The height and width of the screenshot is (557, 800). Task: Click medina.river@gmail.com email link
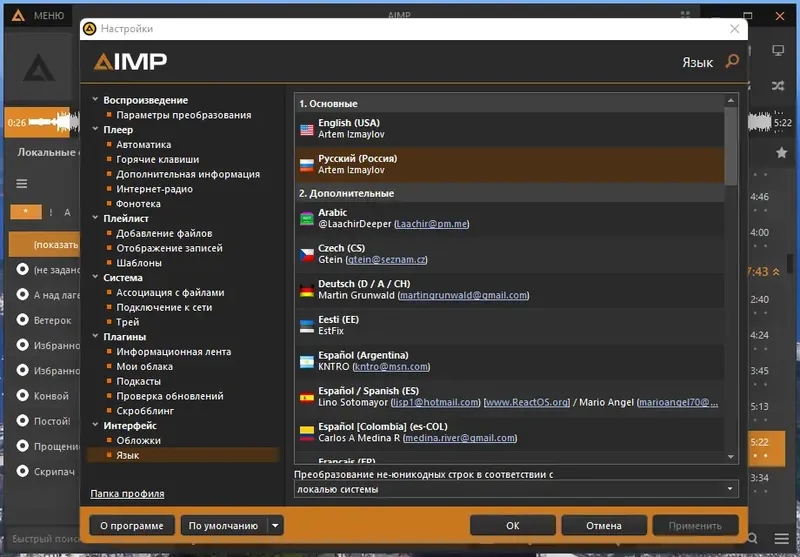tap(460, 438)
